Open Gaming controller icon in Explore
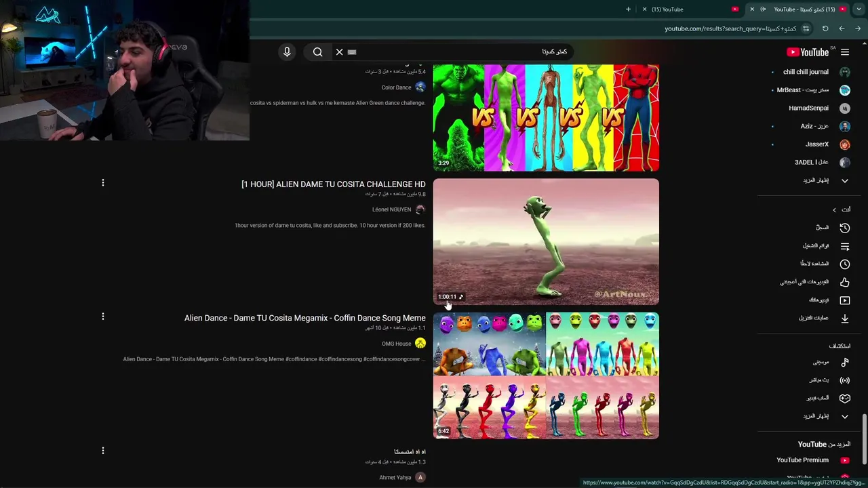868x488 pixels. click(845, 399)
